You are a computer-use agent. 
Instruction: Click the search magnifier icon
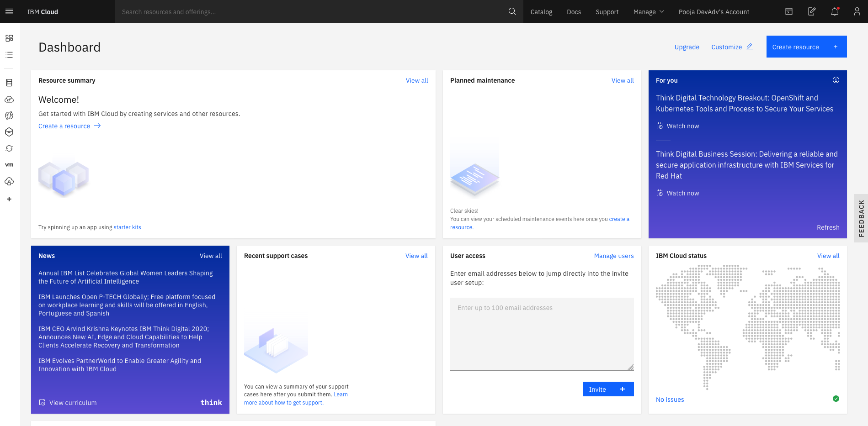point(512,11)
